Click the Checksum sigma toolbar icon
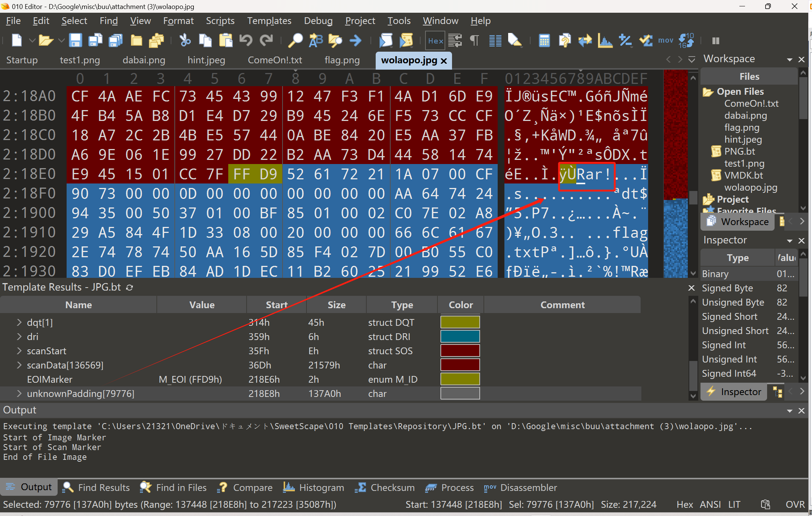 pyautogui.click(x=645, y=40)
